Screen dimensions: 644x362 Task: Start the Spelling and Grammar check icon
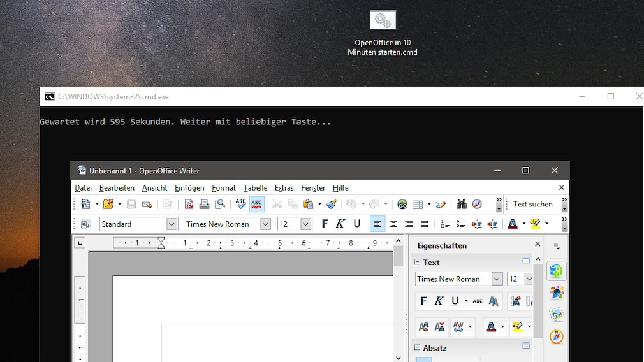pyautogui.click(x=240, y=204)
